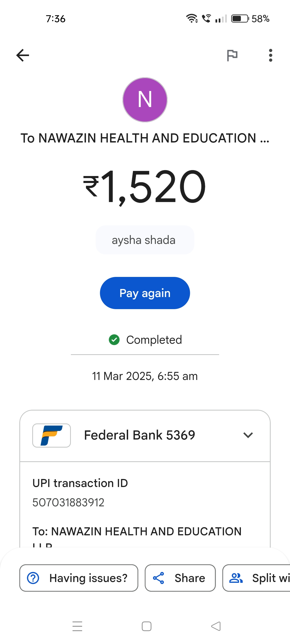The width and height of the screenshot is (290, 644).
Task: Tap Android recent apps navigation button
Action: click(x=77, y=626)
